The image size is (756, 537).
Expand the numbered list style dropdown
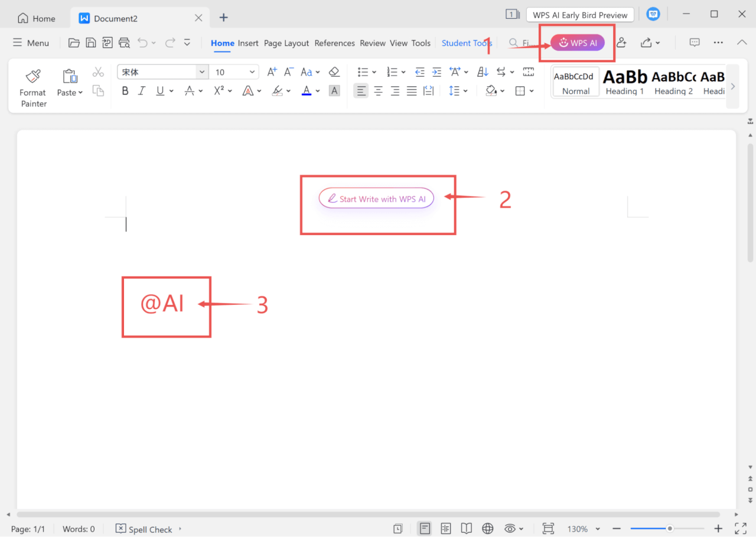[x=403, y=72]
